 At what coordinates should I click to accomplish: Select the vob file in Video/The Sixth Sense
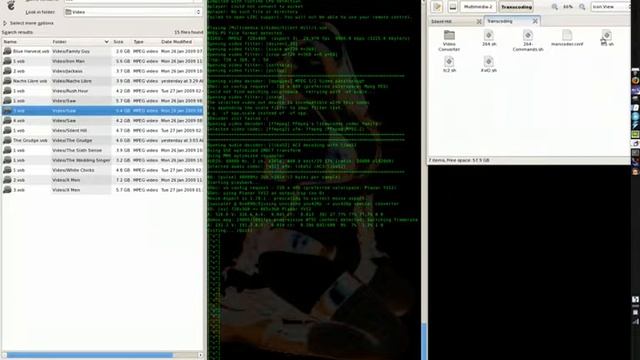point(102,150)
